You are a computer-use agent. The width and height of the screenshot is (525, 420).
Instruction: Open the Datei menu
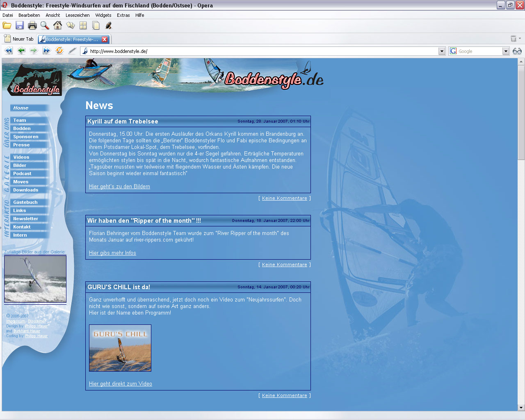click(8, 15)
